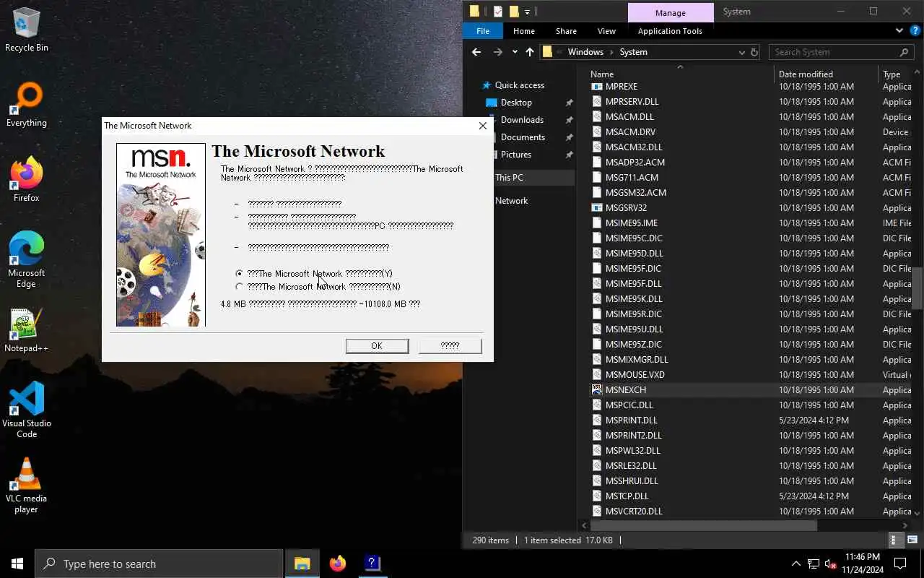The height and width of the screenshot is (578, 924).
Task: Open the Recycle Bin desktop icon
Action: [x=27, y=30]
